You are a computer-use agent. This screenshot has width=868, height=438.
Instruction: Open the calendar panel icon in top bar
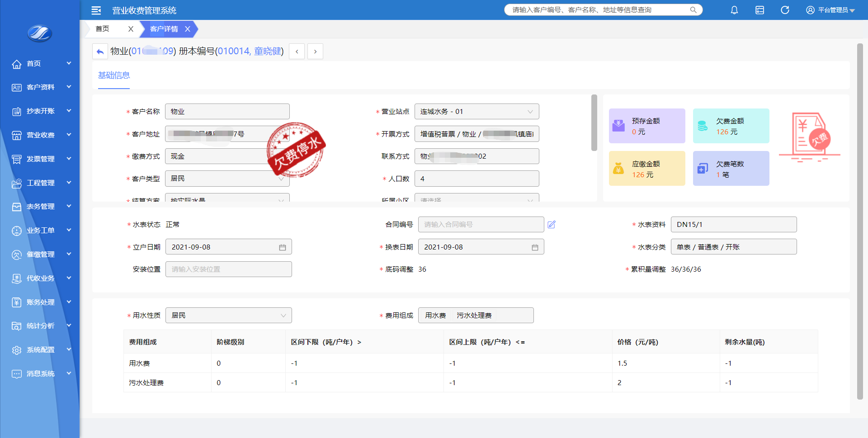[759, 10]
